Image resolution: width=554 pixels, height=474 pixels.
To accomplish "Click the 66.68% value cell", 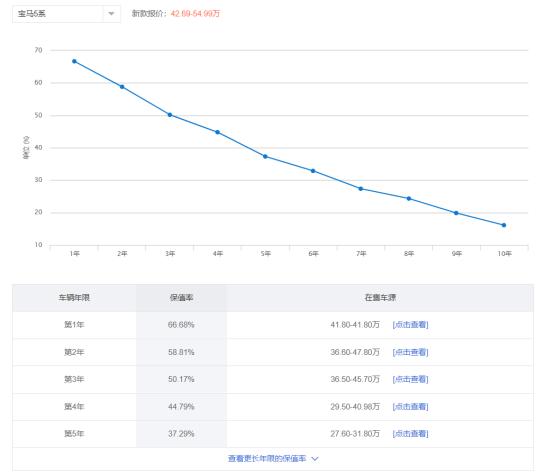I will click(181, 325).
